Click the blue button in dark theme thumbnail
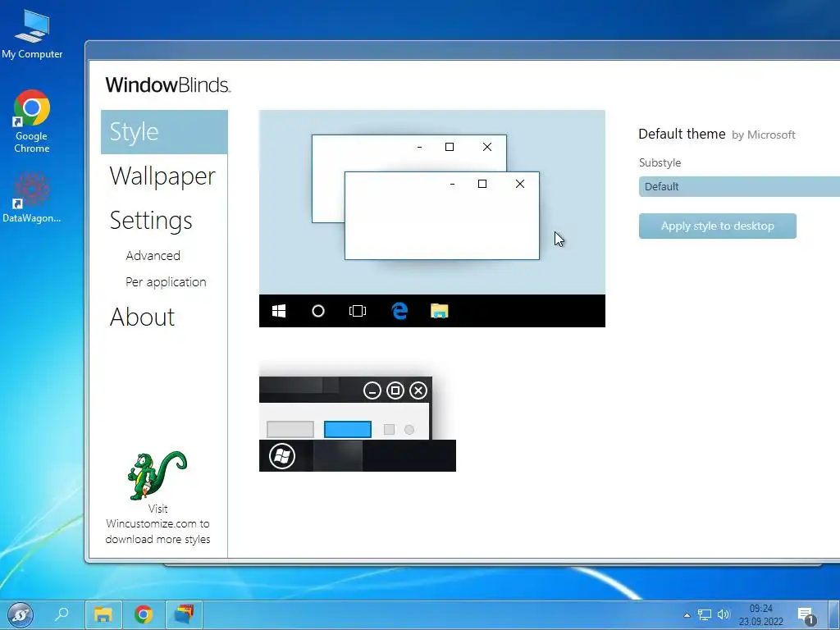 348,429
